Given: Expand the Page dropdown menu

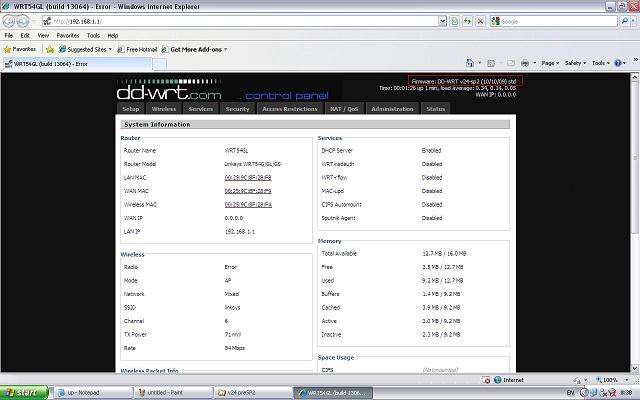Looking at the screenshot, I should click(548, 62).
